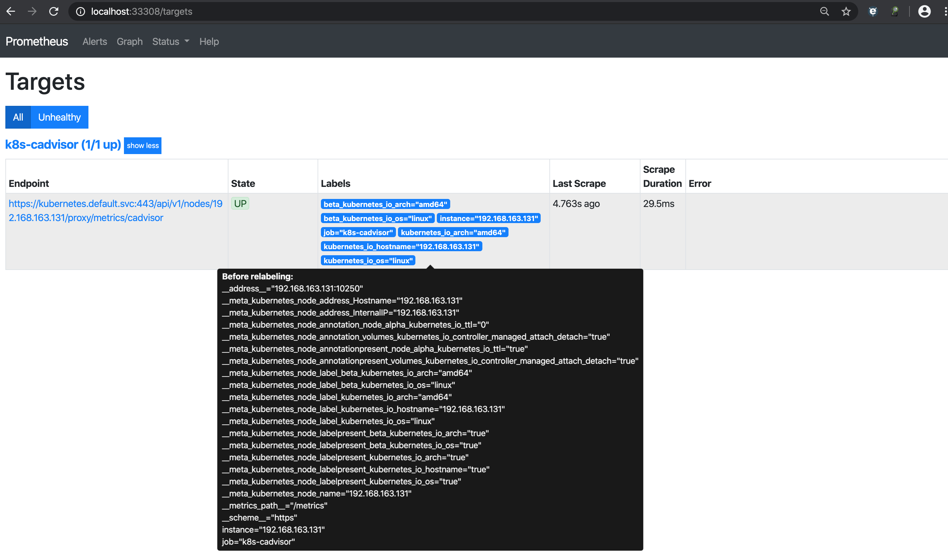Switch to the Alerts page

pyautogui.click(x=94, y=42)
